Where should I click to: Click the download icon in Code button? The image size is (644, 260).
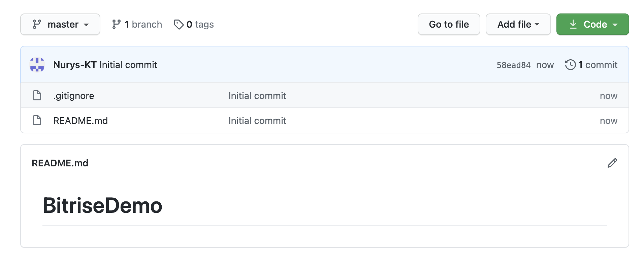pyautogui.click(x=573, y=24)
